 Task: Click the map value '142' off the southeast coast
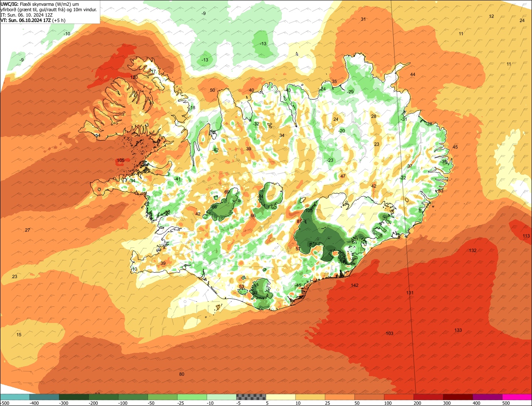pos(355,285)
